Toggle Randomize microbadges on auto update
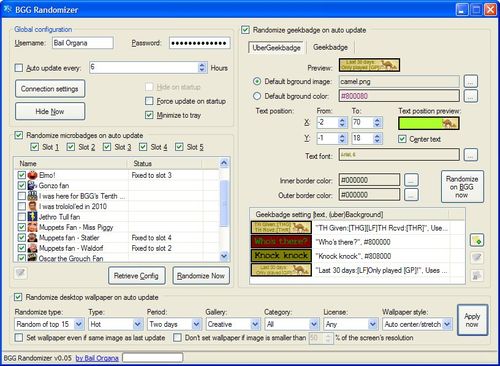500x366 pixels. [19, 135]
